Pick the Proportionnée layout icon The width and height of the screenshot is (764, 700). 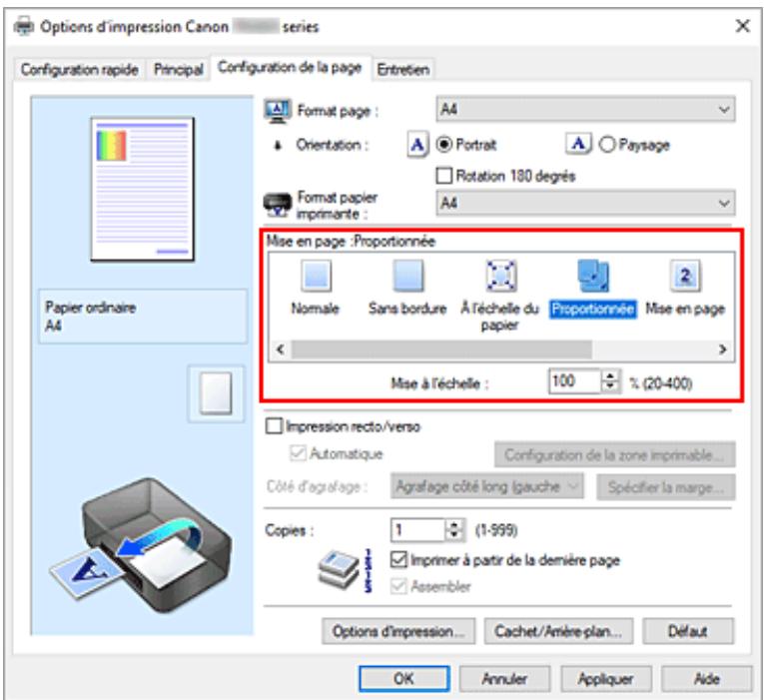593,276
